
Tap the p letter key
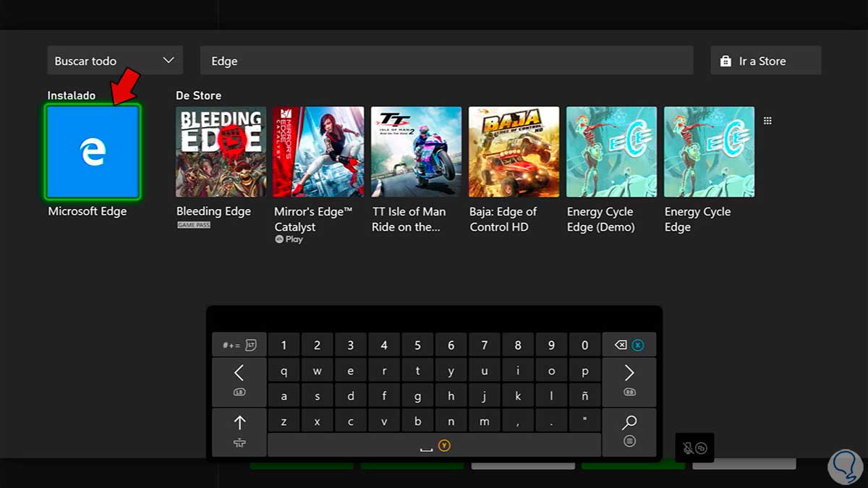(x=585, y=371)
